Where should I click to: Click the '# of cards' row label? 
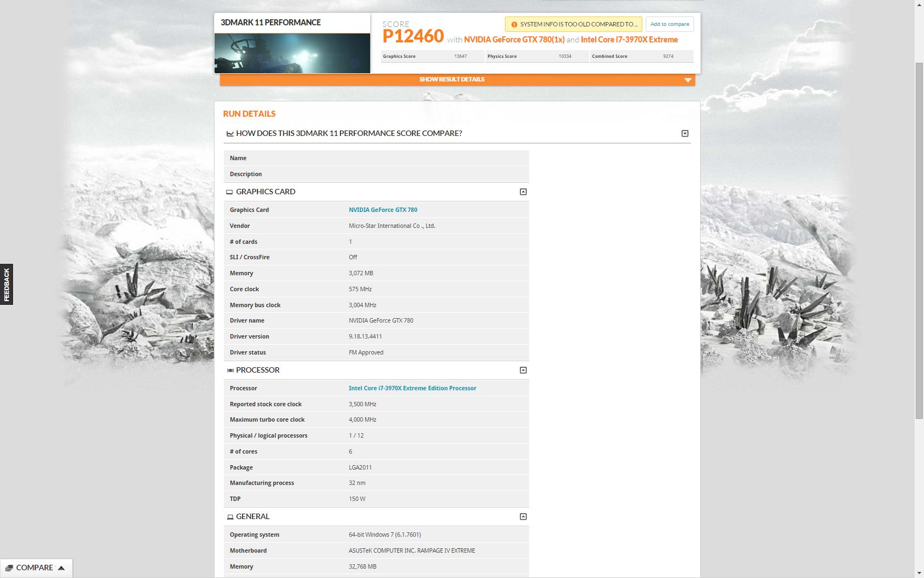pyautogui.click(x=244, y=242)
